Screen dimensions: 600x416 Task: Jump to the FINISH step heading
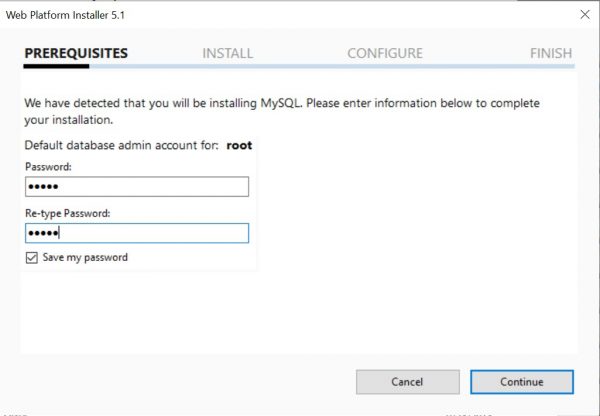(x=551, y=53)
